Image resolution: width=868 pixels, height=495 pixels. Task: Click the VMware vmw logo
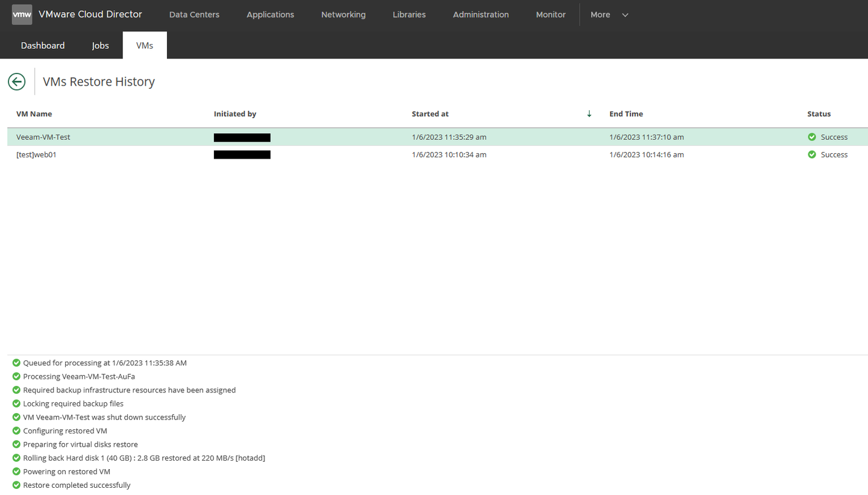(22, 14)
